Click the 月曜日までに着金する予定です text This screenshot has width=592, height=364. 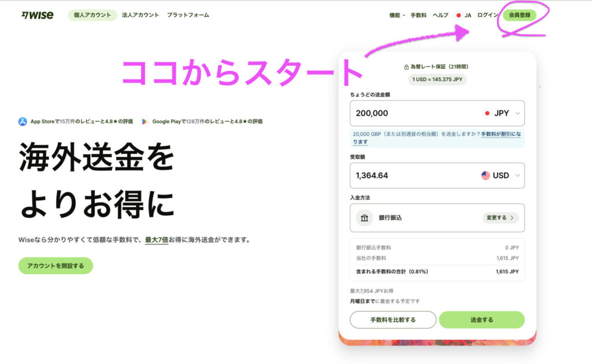pos(384,301)
